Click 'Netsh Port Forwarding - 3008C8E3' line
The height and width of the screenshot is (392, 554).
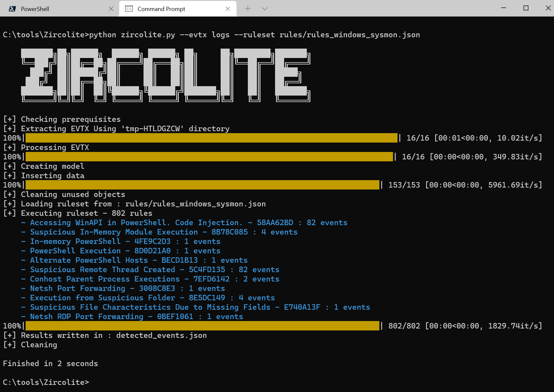pos(123,288)
